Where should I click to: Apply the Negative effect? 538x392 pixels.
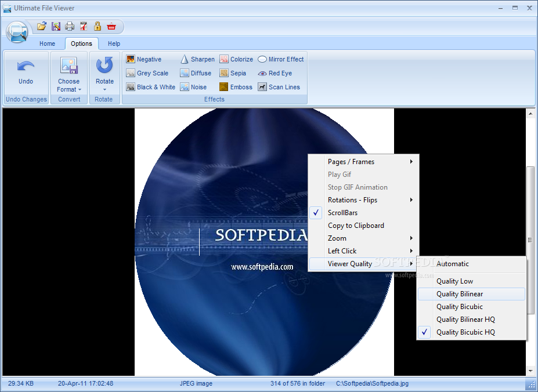pyautogui.click(x=144, y=59)
